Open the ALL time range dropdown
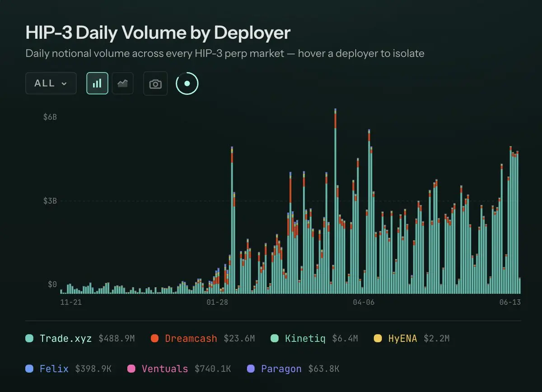Screen dimensions: 542x392 point(51,84)
